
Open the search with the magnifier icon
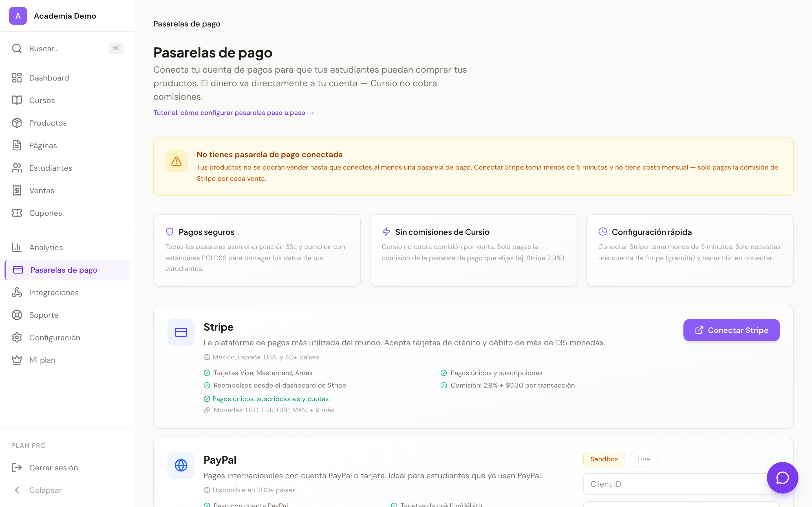click(17, 48)
